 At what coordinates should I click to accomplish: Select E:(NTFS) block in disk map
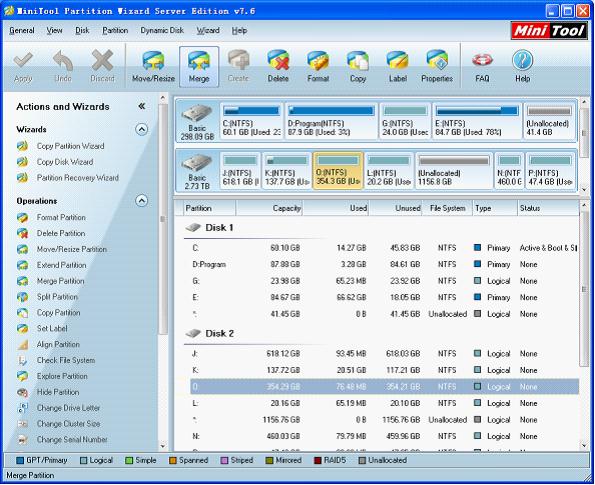477,121
